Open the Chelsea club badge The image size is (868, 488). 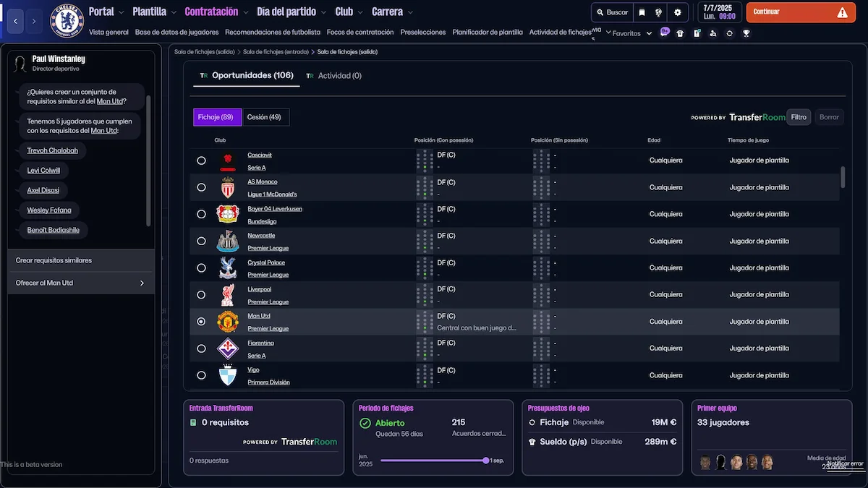click(x=67, y=20)
